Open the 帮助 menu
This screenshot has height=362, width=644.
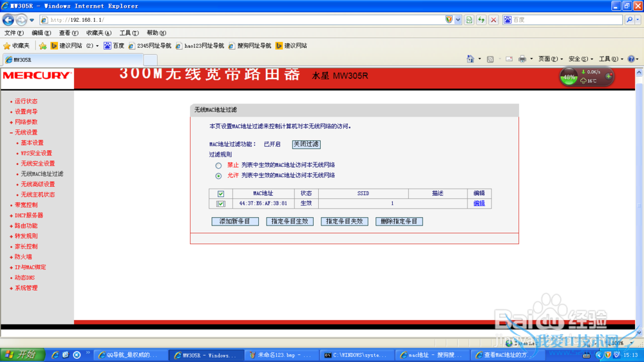tap(156, 33)
